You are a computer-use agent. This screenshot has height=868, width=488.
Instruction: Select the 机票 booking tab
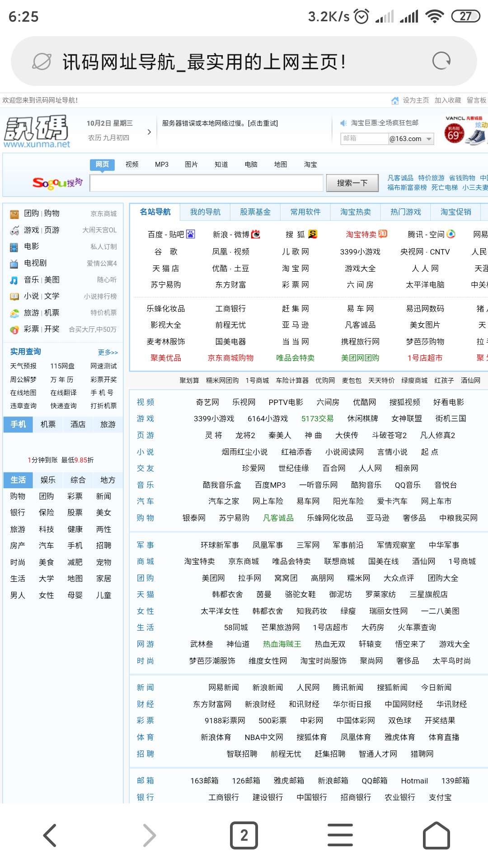[x=48, y=425]
